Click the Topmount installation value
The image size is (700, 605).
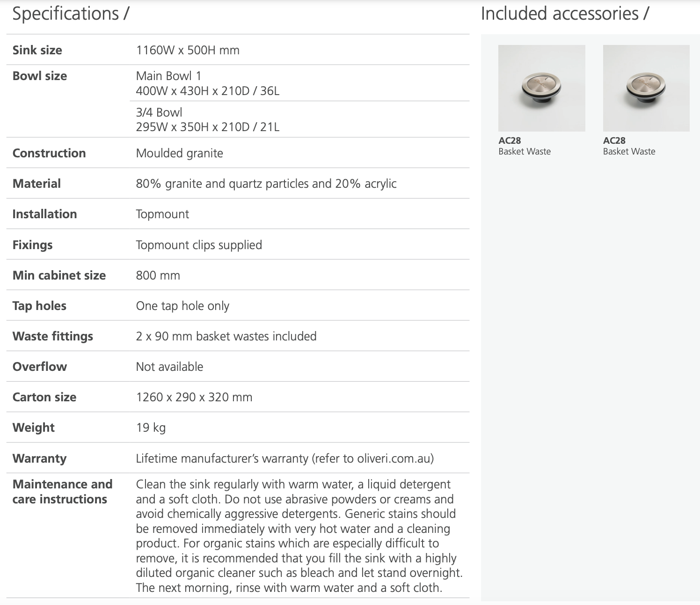tap(162, 214)
